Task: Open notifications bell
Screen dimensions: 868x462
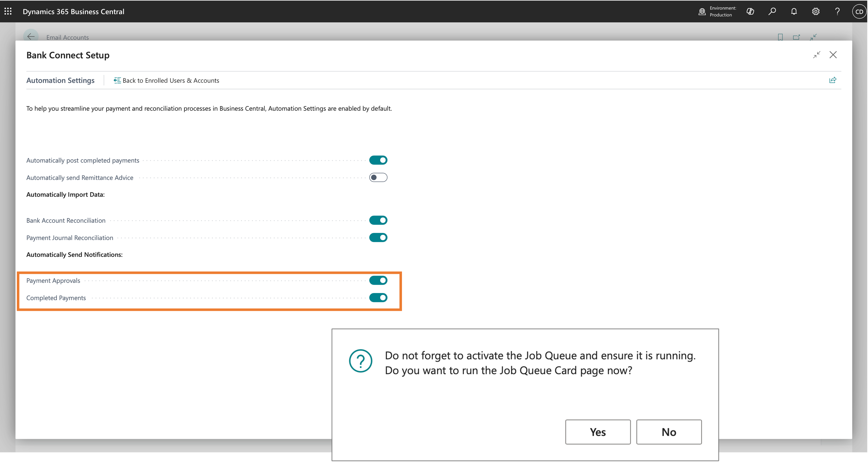Action: click(794, 12)
